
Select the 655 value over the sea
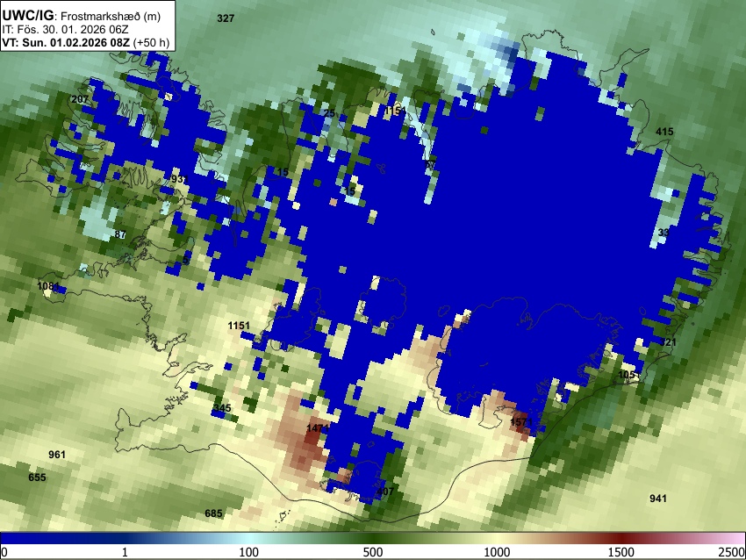[37, 477]
